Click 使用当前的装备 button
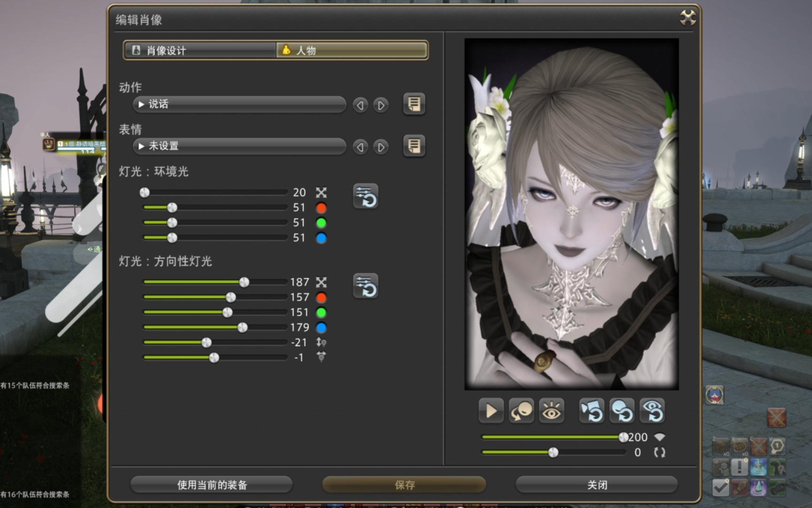Viewport: 812px width, 508px height. point(211,484)
